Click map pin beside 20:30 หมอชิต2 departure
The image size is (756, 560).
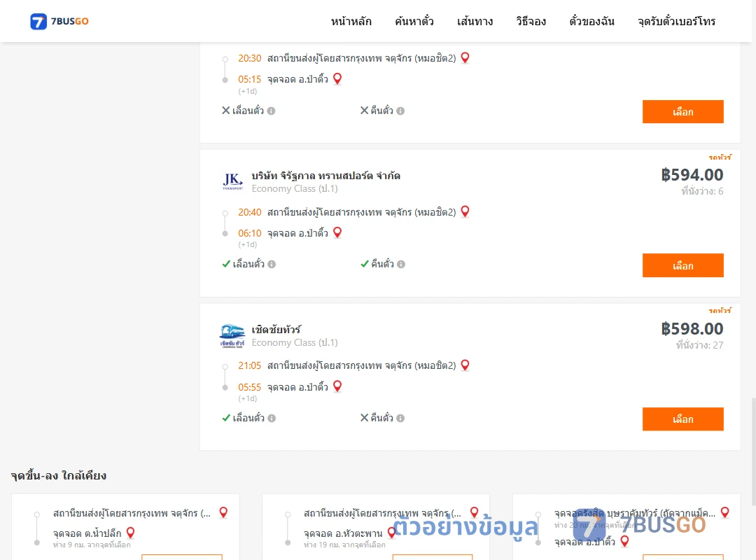pos(465,58)
